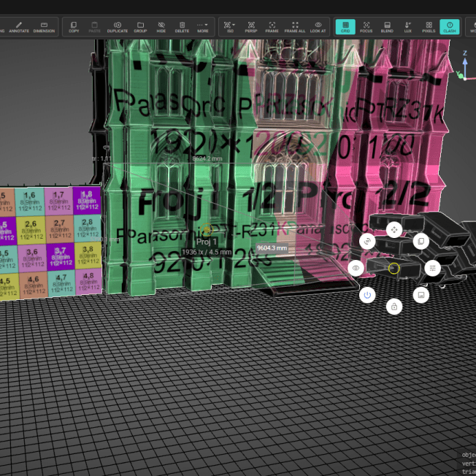Select the Annotate tool
Image resolution: width=476 pixels, height=476 pixels.
pyautogui.click(x=19, y=27)
